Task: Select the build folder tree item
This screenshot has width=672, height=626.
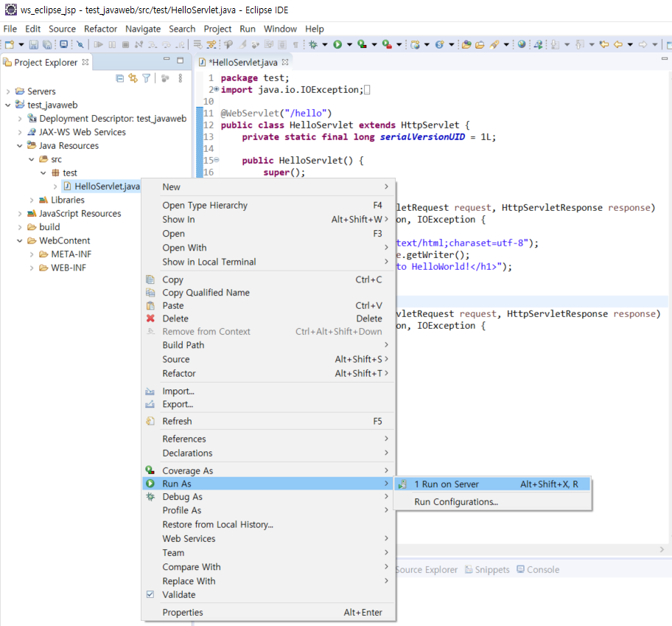Action: click(x=43, y=227)
